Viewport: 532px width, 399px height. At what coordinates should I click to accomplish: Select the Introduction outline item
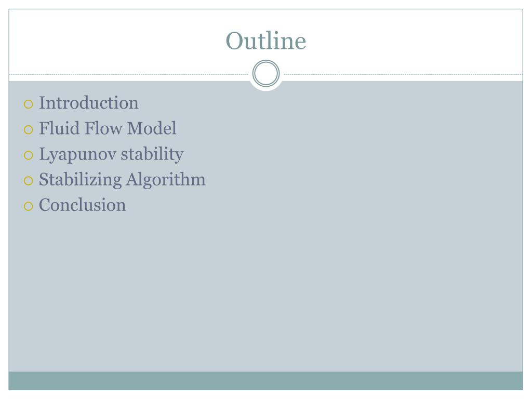pyautogui.click(x=88, y=103)
